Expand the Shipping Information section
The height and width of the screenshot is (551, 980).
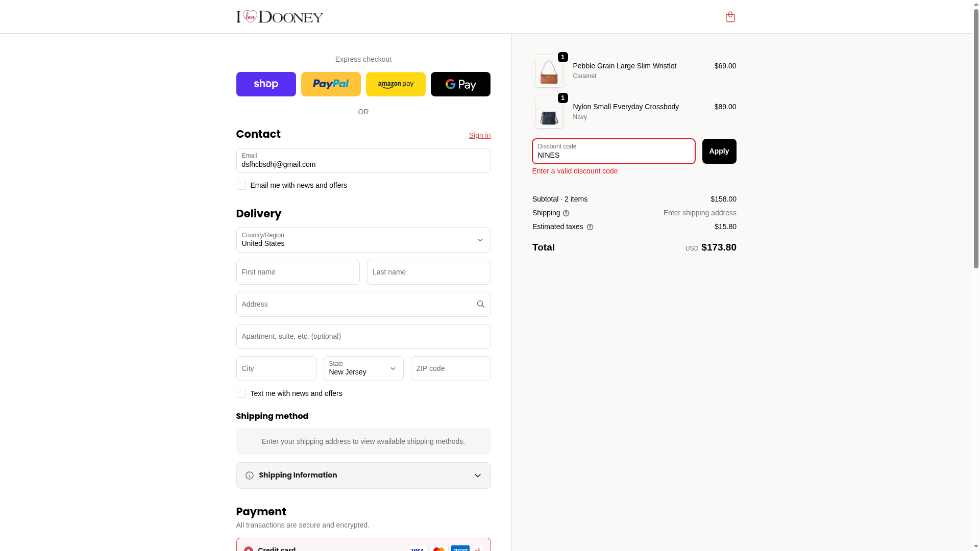[363, 475]
